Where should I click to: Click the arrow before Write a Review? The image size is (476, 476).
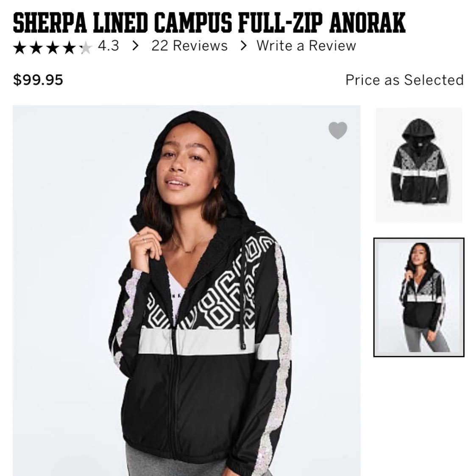click(243, 46)
